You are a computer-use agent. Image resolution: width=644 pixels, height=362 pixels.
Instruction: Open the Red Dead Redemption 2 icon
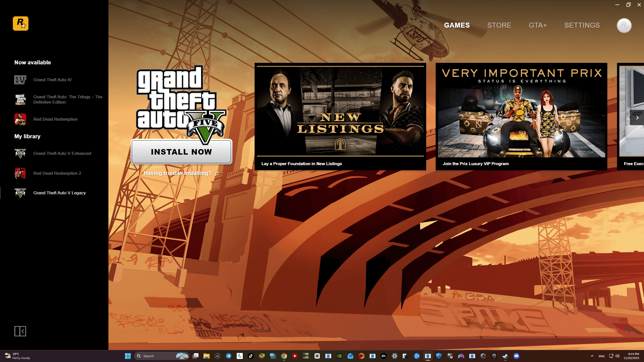(20, 173)
